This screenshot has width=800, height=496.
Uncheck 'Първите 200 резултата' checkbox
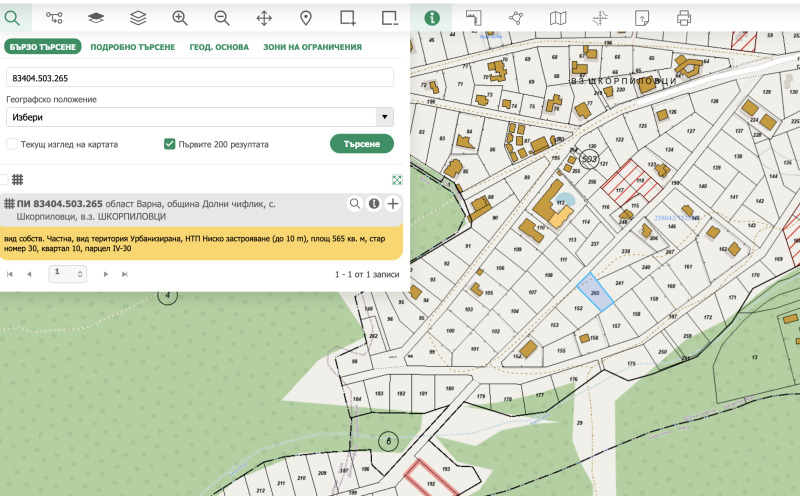tap(170, 144)
